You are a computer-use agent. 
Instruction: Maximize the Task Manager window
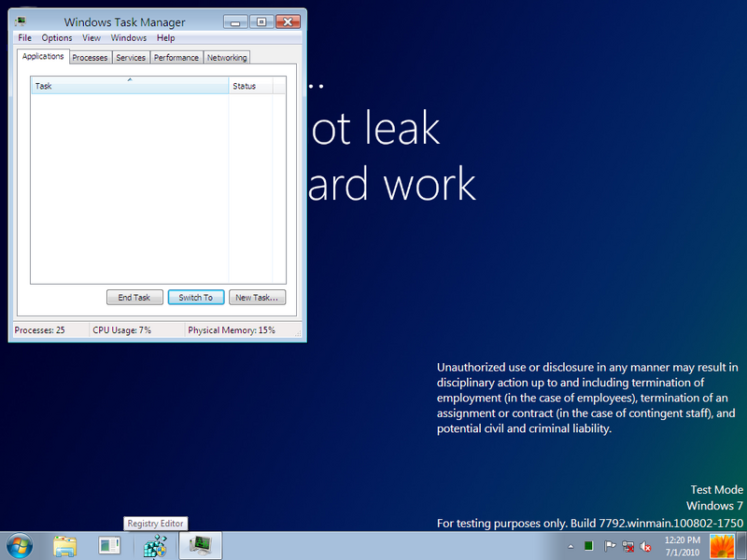click(261, 21)
